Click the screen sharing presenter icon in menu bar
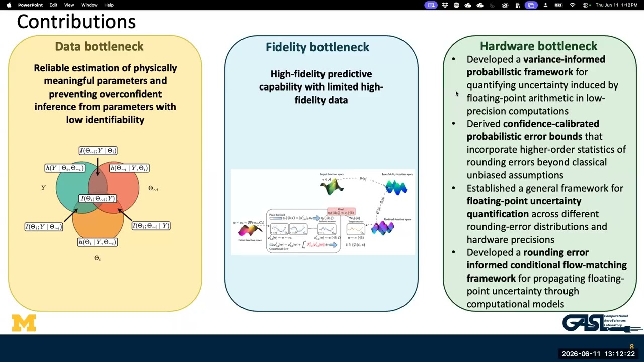Image resolution: width=644 pixels, height=362 pixels. (x=431, y=5)
